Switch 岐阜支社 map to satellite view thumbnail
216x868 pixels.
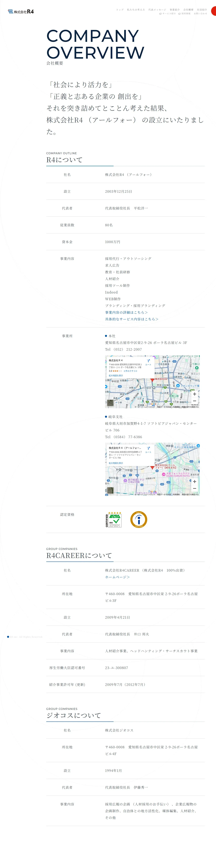[110, 490]
